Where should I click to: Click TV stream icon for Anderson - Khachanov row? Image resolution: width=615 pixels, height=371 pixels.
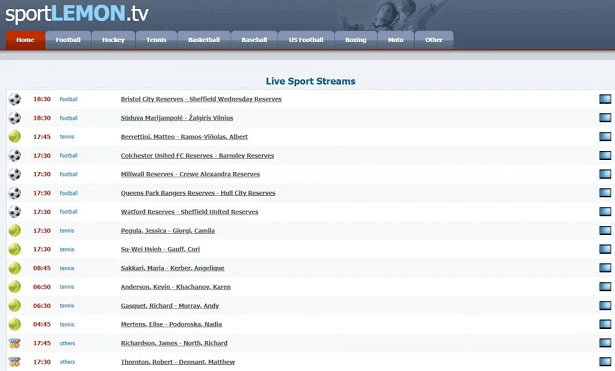(605, 287)
